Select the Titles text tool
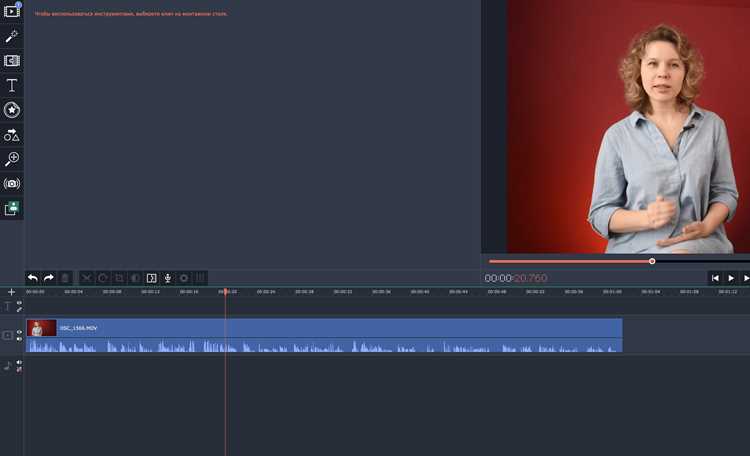Image resolution: width=750 pixels, height=456 pixels. coord(11,85)
